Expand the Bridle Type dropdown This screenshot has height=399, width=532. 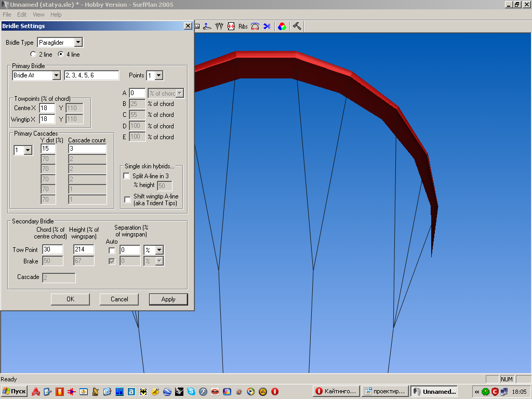(78, 43)
